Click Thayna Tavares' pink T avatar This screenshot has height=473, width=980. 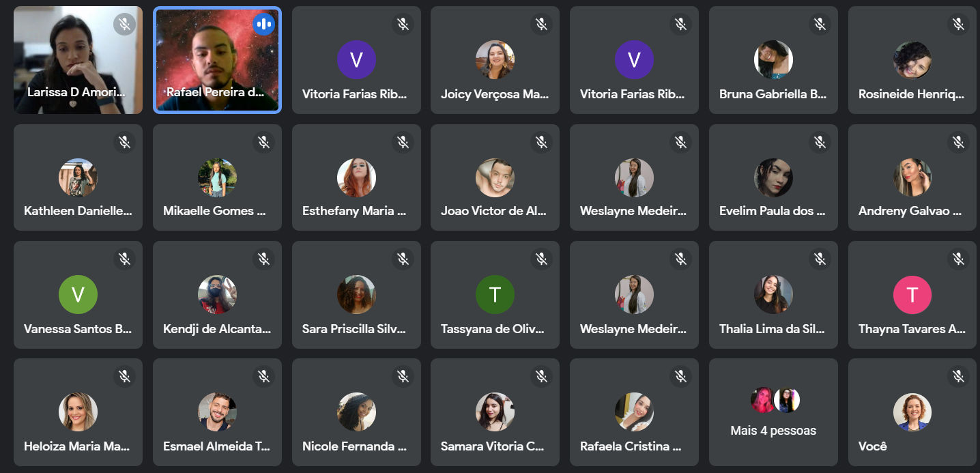click(912, 295)
